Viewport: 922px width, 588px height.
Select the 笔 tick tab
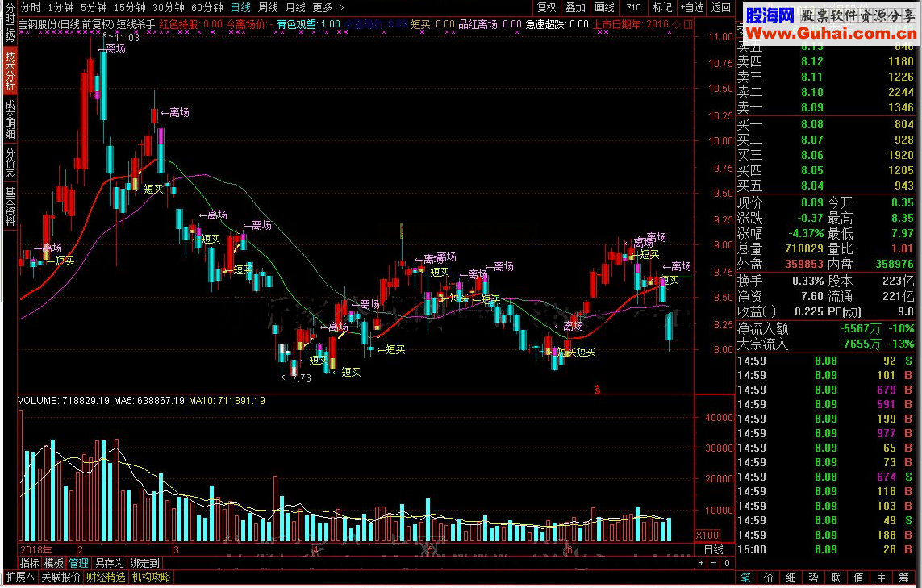pyautogui.click(x=745, y=578)
